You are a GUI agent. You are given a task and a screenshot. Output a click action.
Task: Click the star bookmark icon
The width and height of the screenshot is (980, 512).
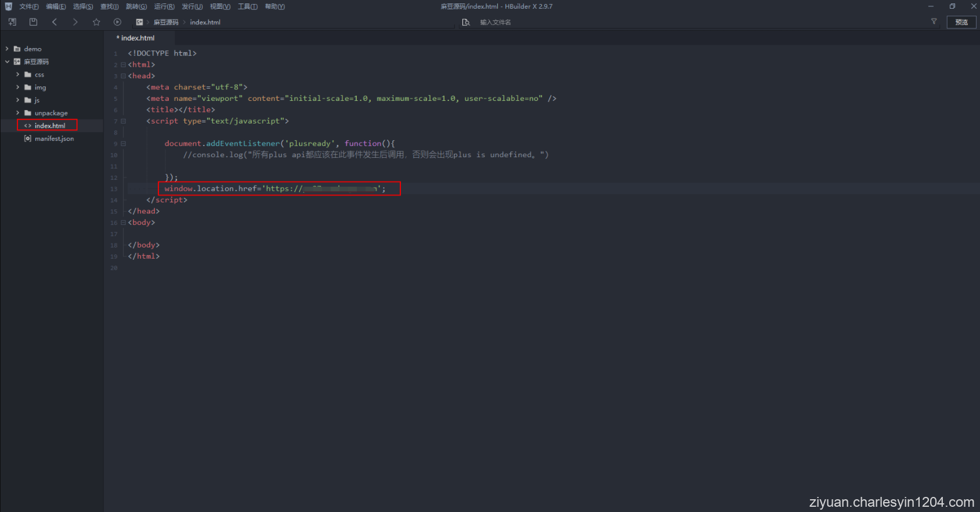pos(96,22)
